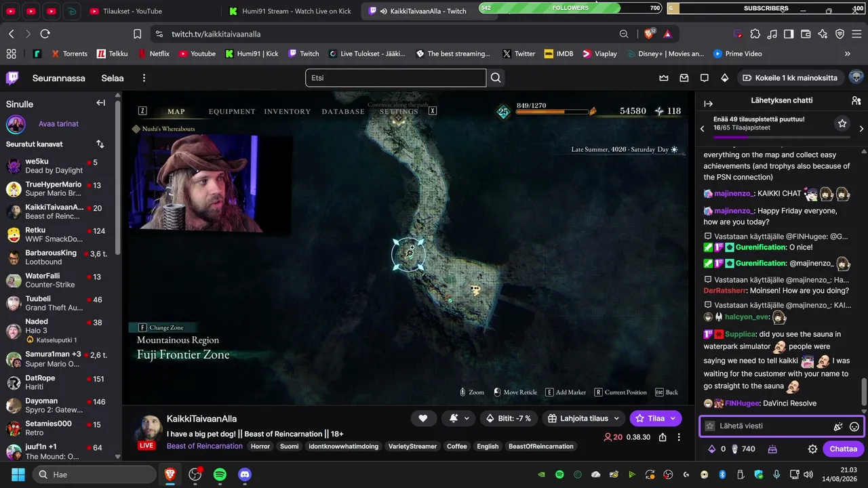Image resolution: width=868 pixels, height=488 pixels.
Task: Sort followed channels using the arrows icon
Action: (100, 144)
